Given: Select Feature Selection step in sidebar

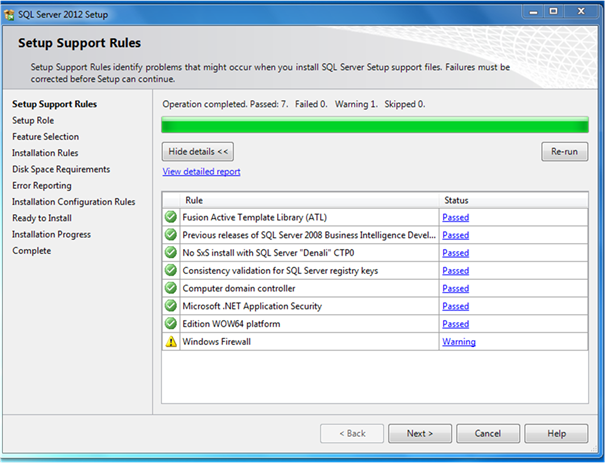Looking at the screenshot, I should 46,137.
